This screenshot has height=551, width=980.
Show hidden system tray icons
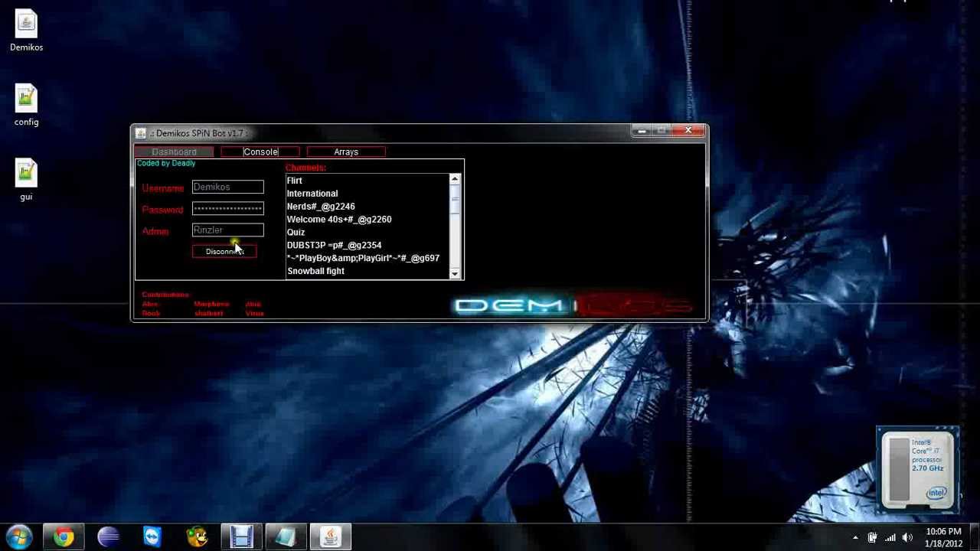[x=855, y=538]
